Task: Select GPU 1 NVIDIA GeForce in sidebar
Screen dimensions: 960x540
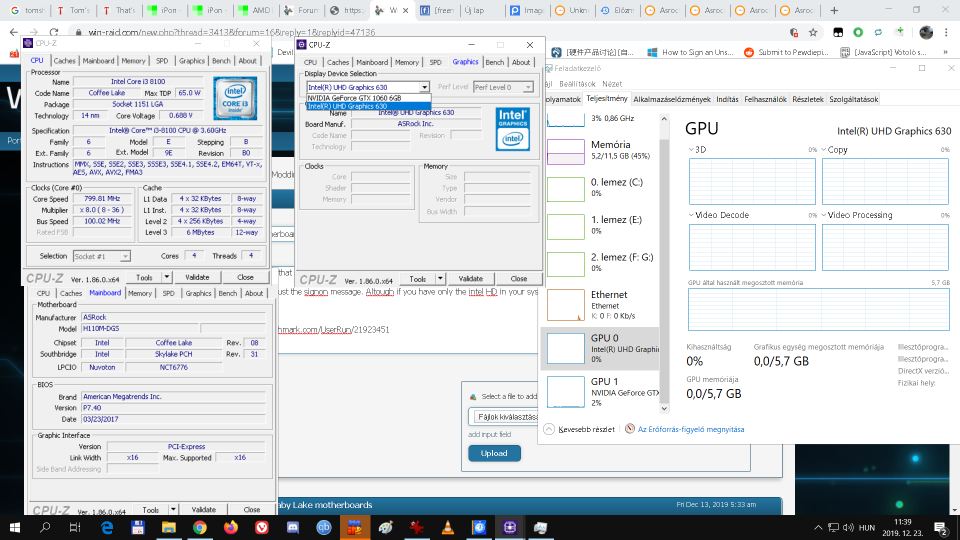Action: pos(601,391)
